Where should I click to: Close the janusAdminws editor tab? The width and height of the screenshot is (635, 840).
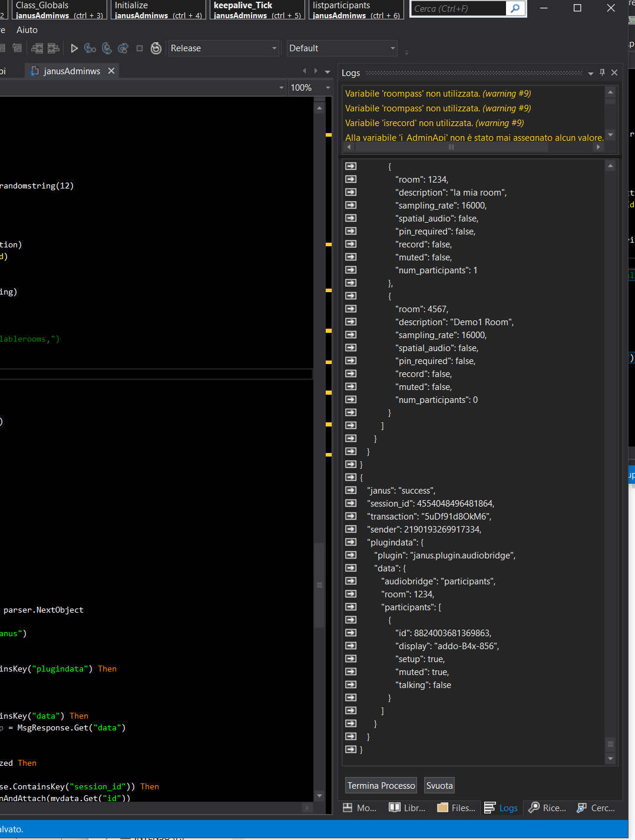coord(111,71)
